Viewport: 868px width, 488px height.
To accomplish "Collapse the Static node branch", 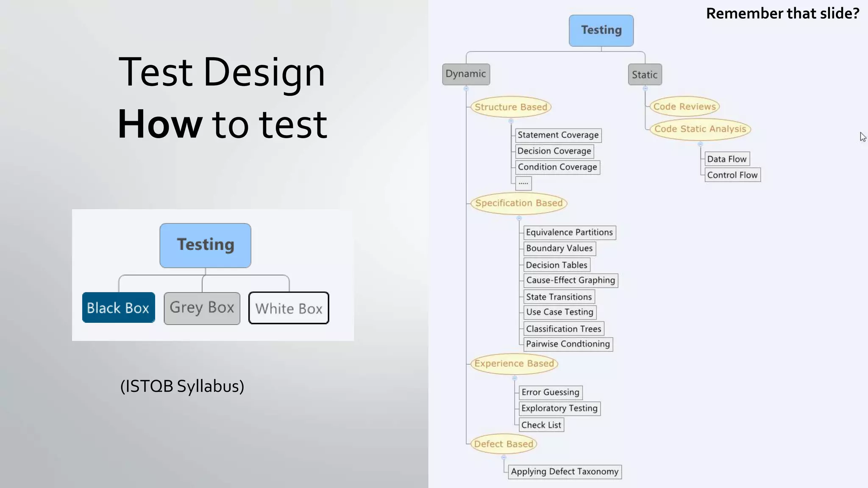I will tap(645, 89).
